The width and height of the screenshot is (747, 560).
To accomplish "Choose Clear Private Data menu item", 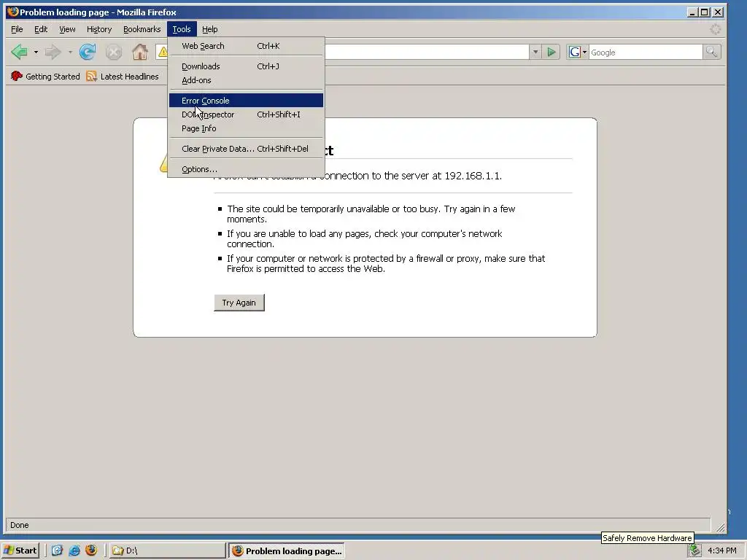I will pyautogui.click(x=247, y=149).
